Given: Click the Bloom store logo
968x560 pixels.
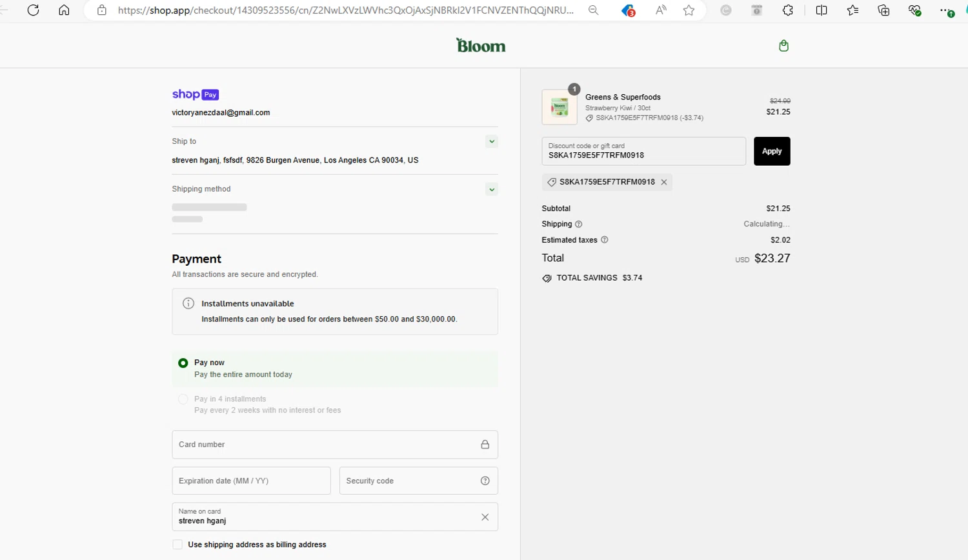Looking at the screenshot, I should pyautogui.click(x=481, y=45).
